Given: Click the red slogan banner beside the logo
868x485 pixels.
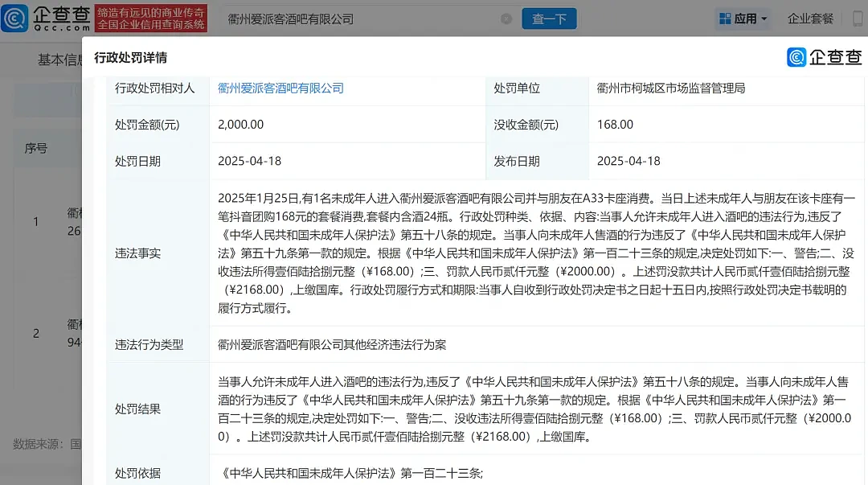Looking at the screenshot, I should [x=151, y=18].
